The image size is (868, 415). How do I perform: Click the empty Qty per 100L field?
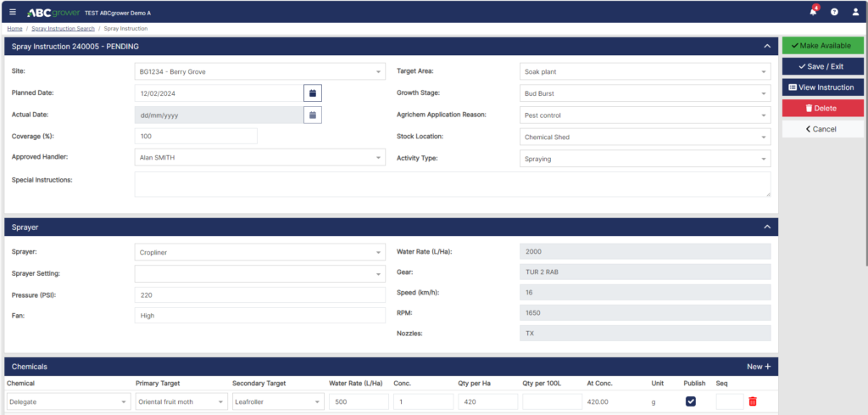[553, 401]
